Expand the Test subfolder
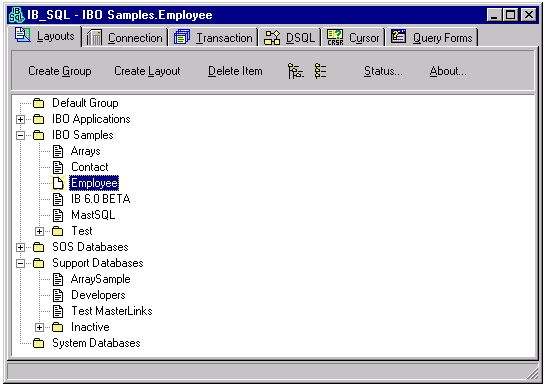The image size is (546, 387). click(x=39, y=232)
